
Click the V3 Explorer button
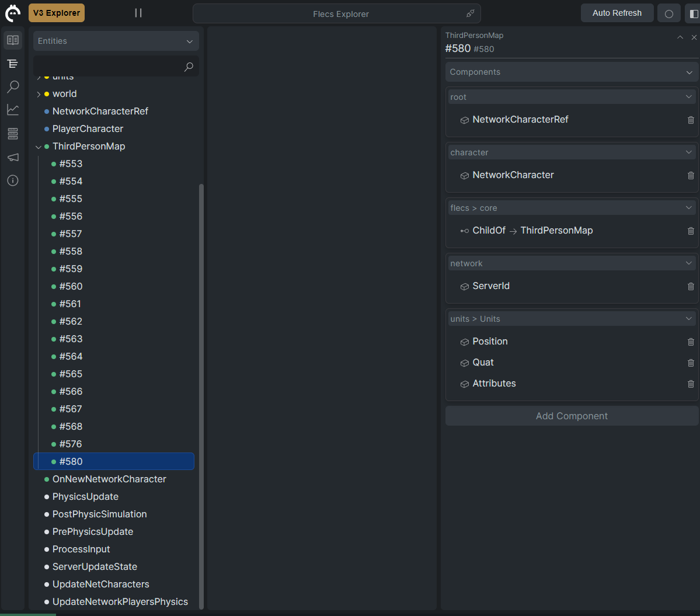[57, 13]
